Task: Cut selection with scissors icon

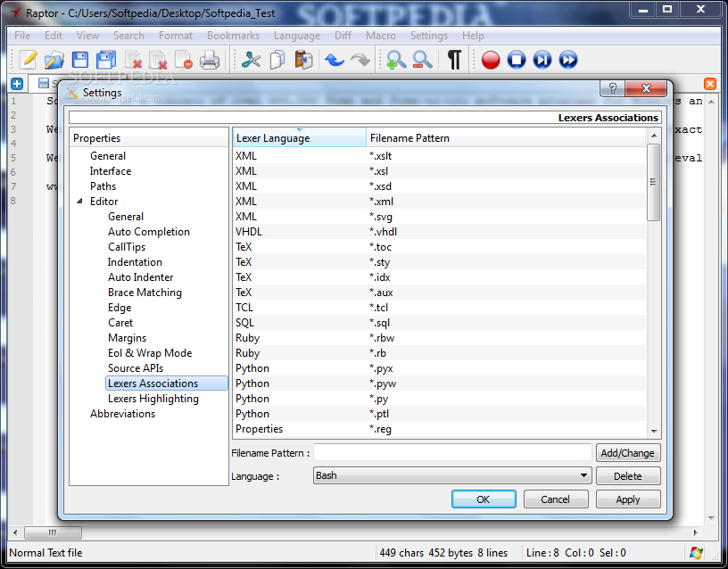Action: (252, 60)
